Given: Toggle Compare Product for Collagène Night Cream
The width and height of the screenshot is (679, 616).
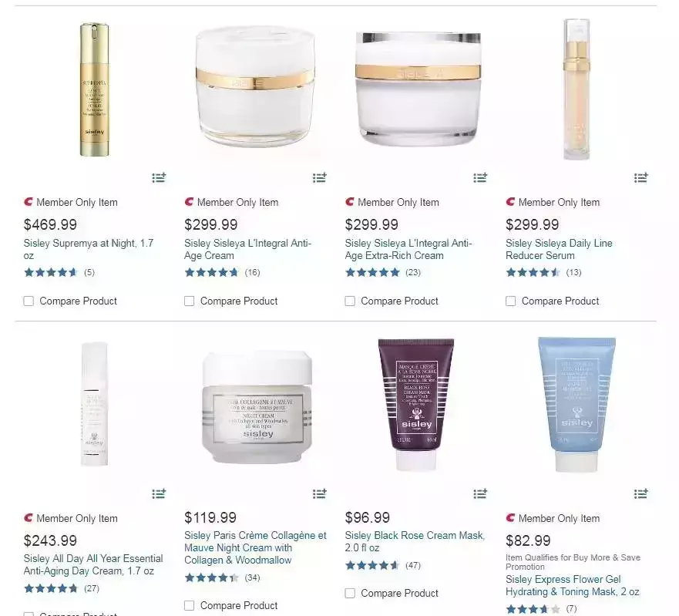Looking at the screenshot, I should 190,605.
